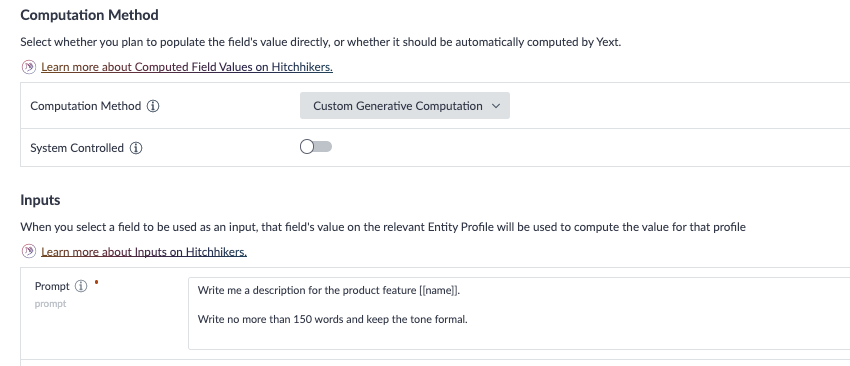Click the red required marker next to Prompt
This screenshot has height=366, width=850.
tap(96, 282)
